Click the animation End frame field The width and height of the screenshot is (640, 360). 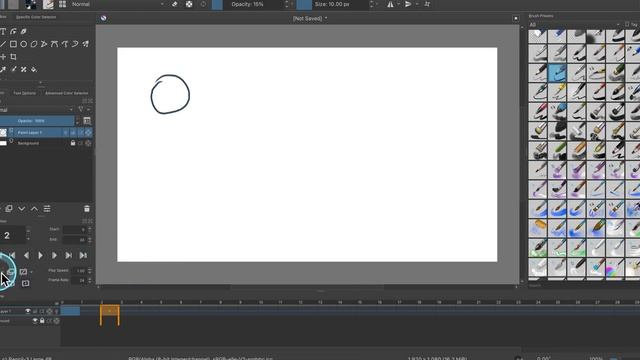click(75, 240)
